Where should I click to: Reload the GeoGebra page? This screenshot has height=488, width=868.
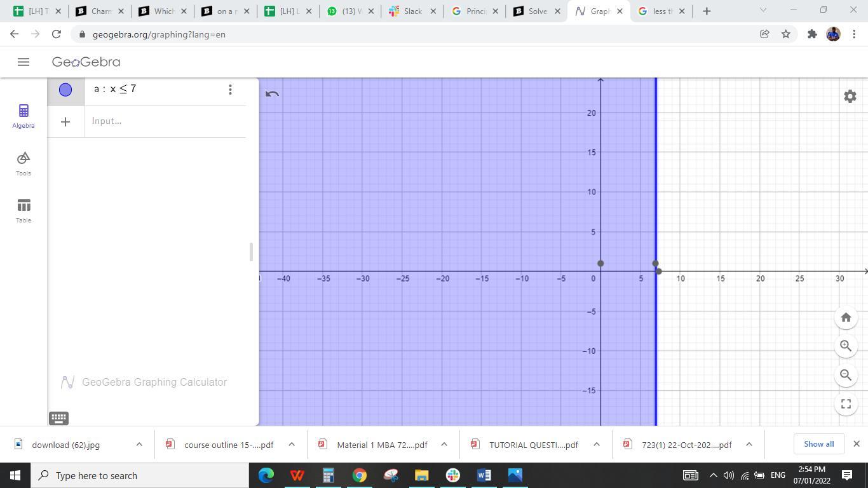(57, 34)
